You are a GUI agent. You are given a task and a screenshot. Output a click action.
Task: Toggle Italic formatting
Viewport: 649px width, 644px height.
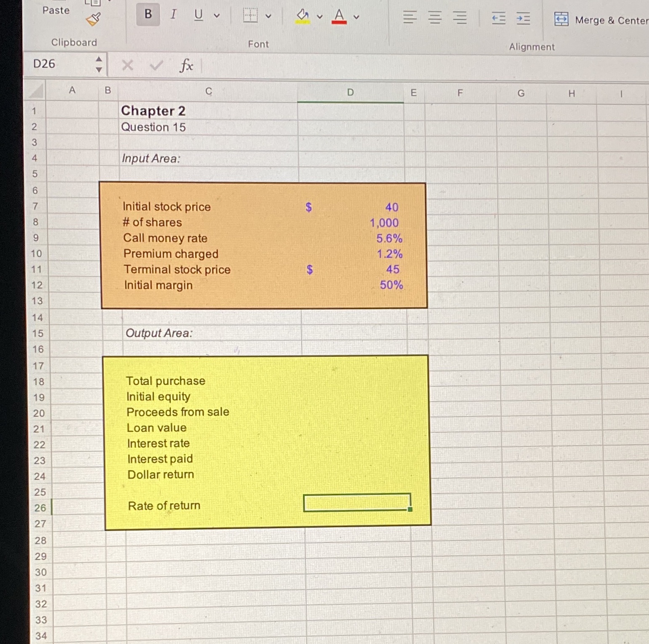(x=173, y=15)
